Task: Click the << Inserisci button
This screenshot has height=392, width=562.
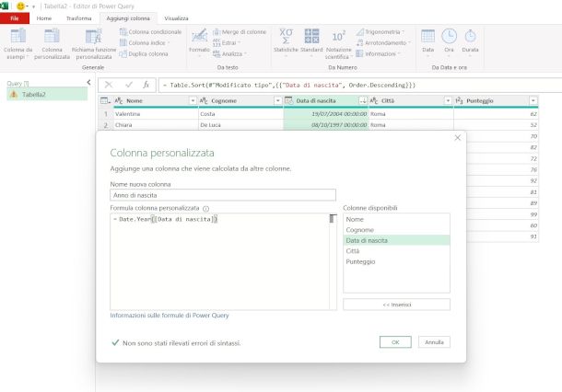Action: [396, 305]
